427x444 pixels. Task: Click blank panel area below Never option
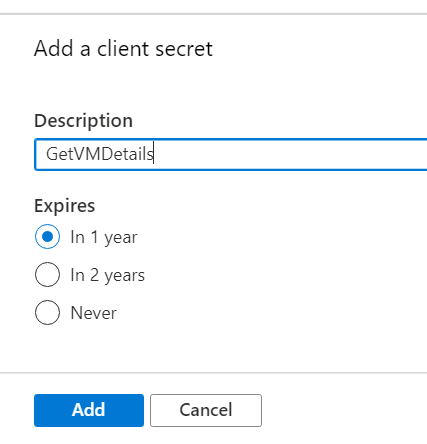tap(213, 348)
